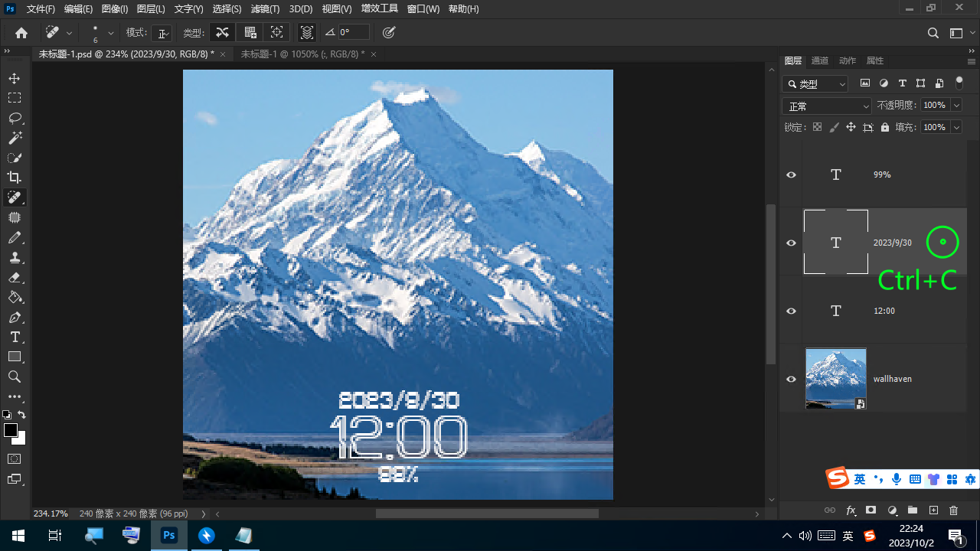Select the Move tool
Screen dimensions: 980x551
tap(15, 79)
